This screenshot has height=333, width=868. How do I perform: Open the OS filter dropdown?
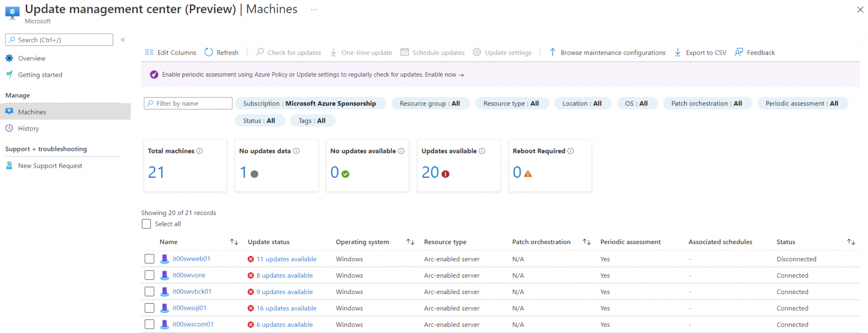637,103
